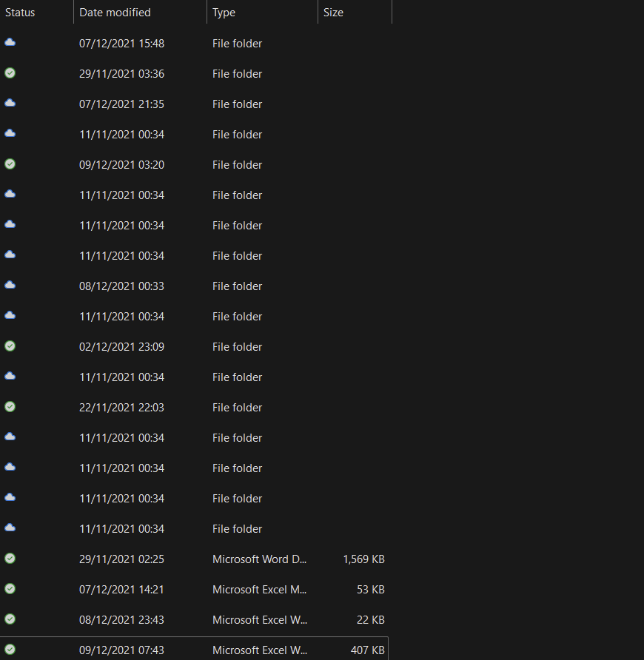Click the Microsoft Excel M... type entry
The width and height of the screenshot is (644, 660).
coord(260,589)
